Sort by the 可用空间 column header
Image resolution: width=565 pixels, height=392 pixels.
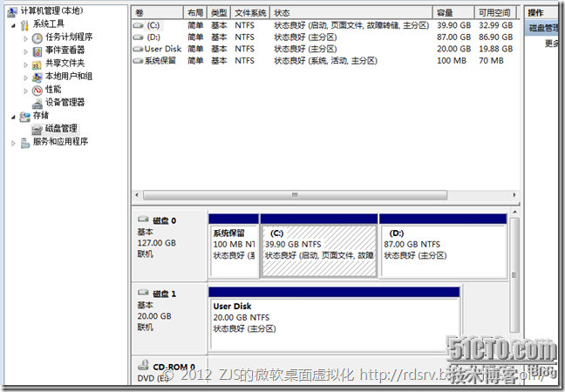tap(495, 13)
